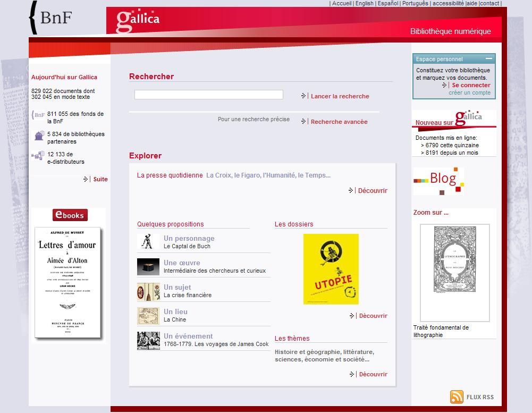
Task: Open La presse quotidienne link
Action: click(x=170, y=175)
